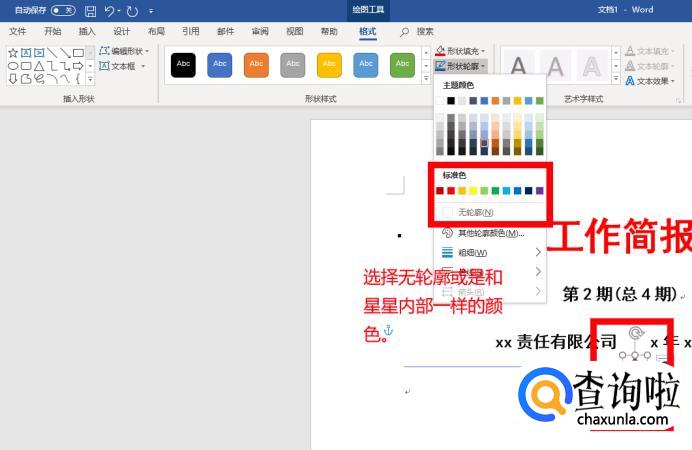Screen dimensions: 692x450
Task: Apply the gold Abc shape style
Action: pyautogui.click(x=329, y=64)
